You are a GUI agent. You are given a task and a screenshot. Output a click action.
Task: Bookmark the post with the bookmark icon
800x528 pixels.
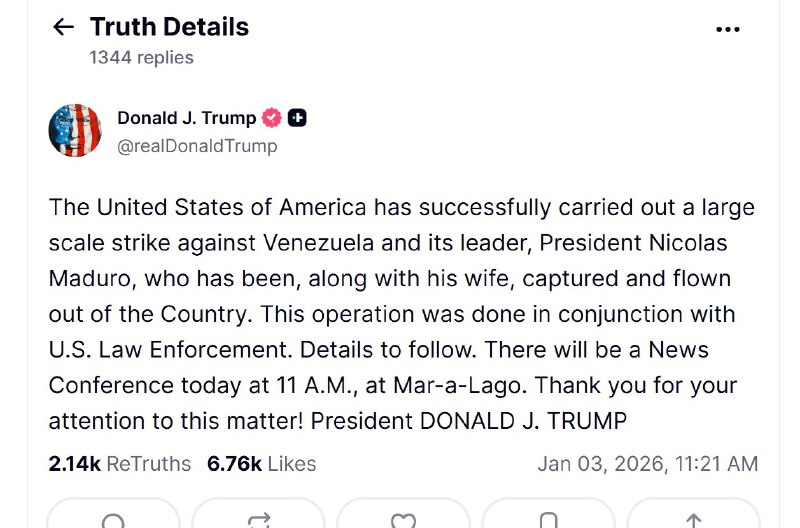(x=548, y=520)
